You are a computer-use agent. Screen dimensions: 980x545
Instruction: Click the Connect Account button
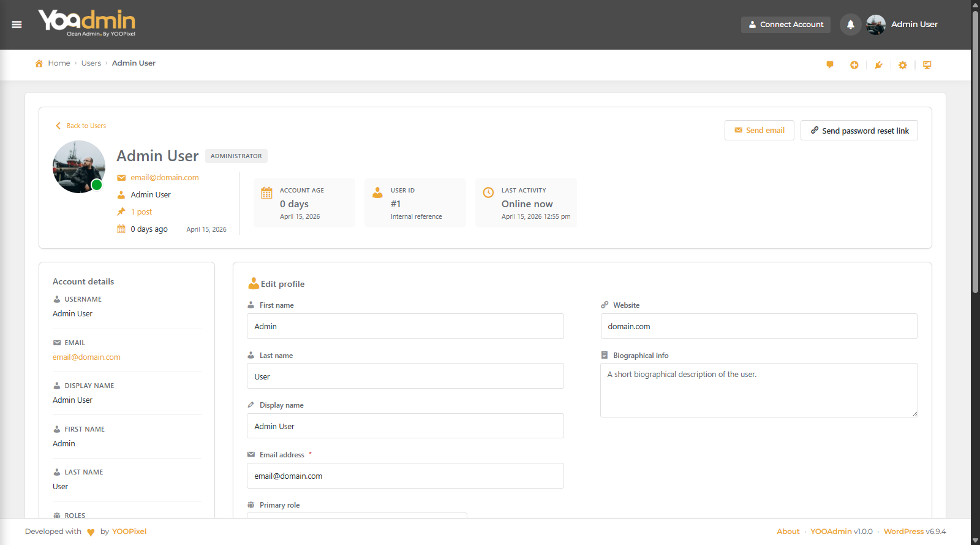click(786, 25)
